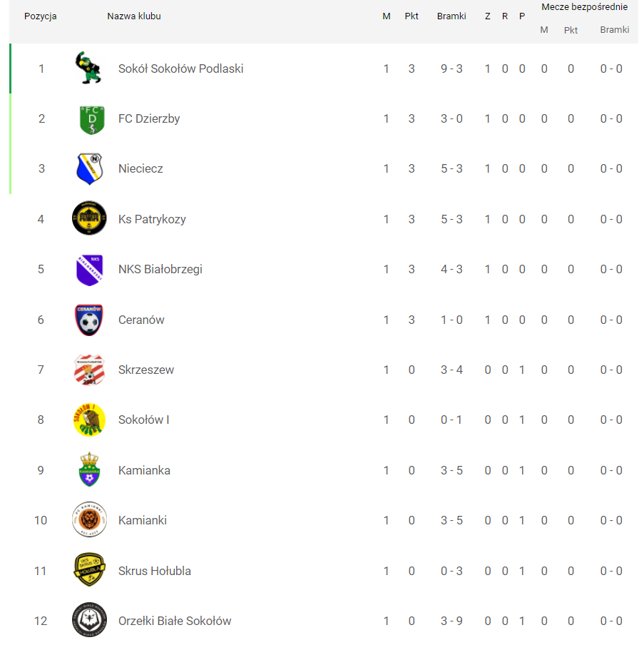This screenshot has width=644, height=645.
Task: Click the Ceranów football crest
Action: [89, 320]
